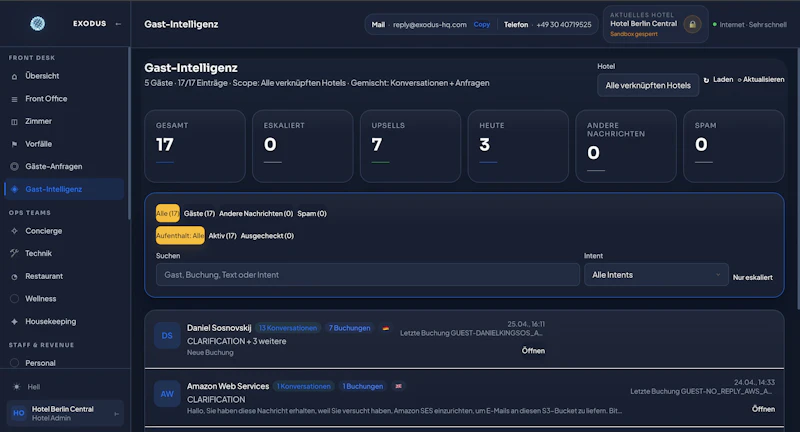The height and width of the screenshot is (432, 800).
Task: Select the Aufenthalt: Alle filter chip
Action: (180, 236)
